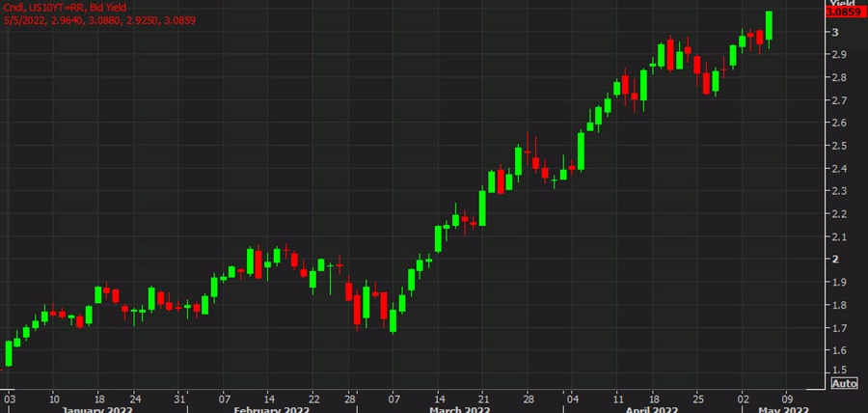Click the Auto scale button
Viewport: 868px width, 413px height.
(x=844, y=383)
